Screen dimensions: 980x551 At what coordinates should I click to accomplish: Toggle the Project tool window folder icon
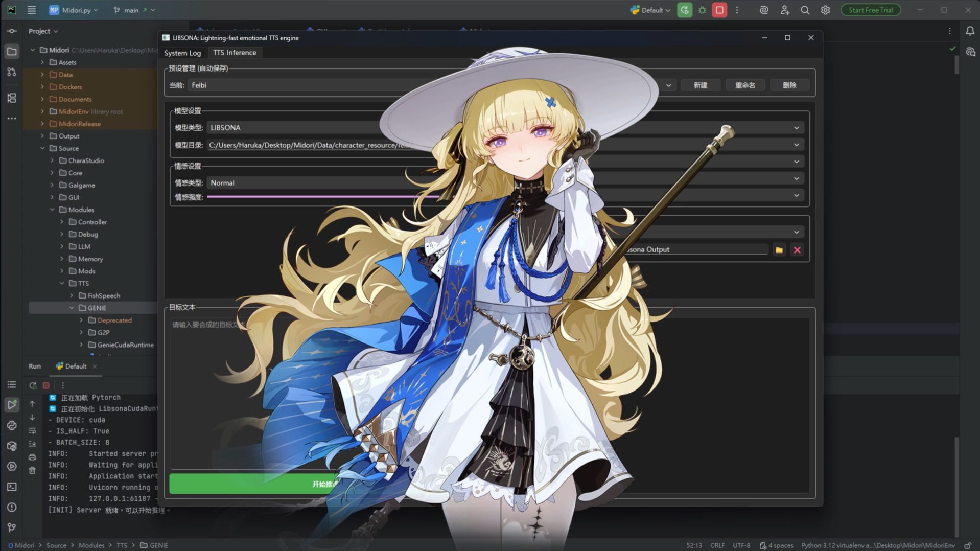click(x=12, y=51)
